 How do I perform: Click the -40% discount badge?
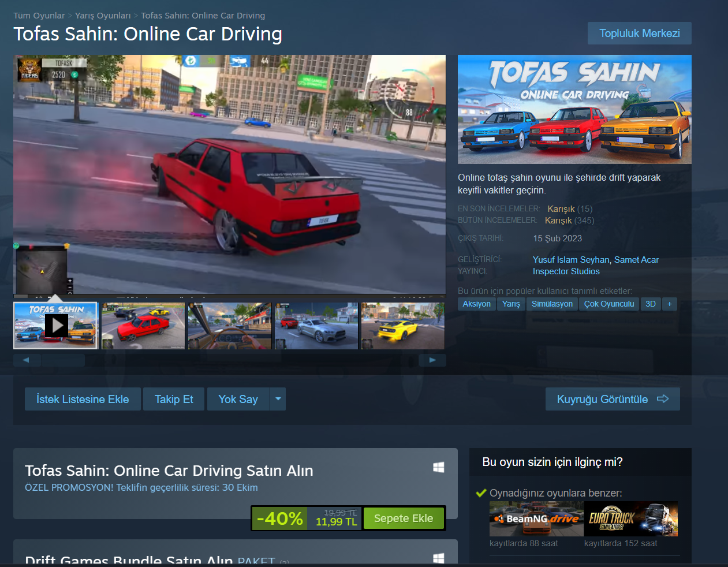point(280,518)
